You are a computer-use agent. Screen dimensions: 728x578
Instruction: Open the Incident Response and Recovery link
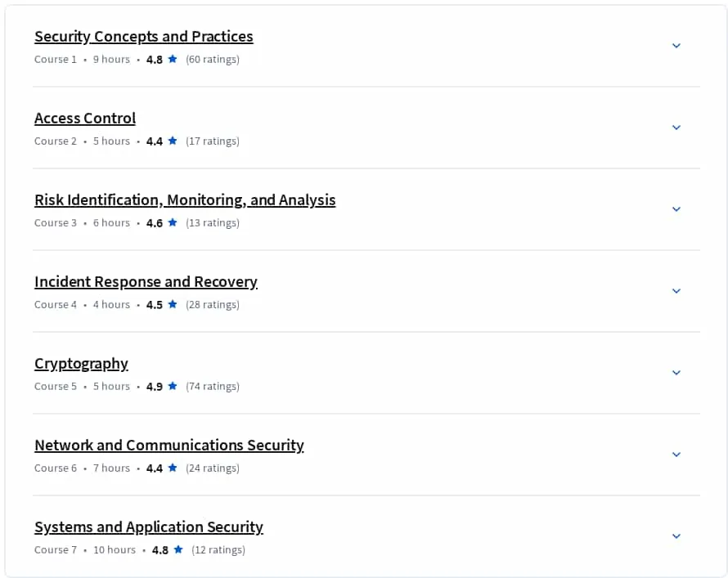click(x=146, y=281)
